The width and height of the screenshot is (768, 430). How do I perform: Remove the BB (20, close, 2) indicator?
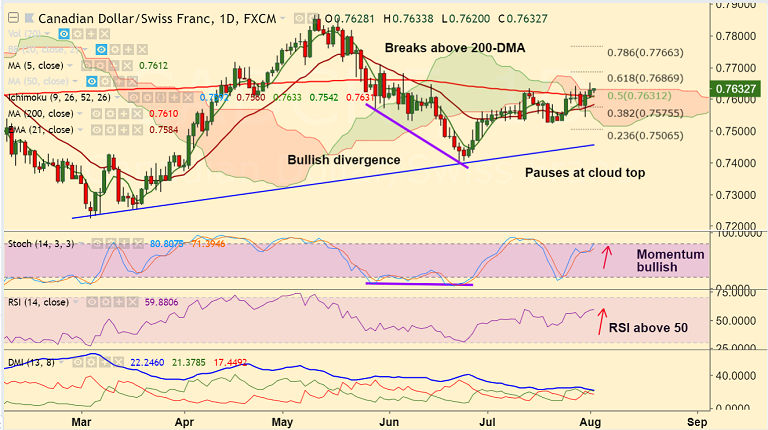coord(142,49)
